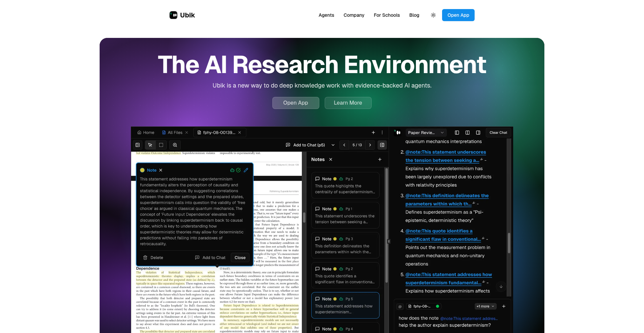Toggle the notes side panel icon
This screenshot has width=644, height=333.
[x=382, y=145]
